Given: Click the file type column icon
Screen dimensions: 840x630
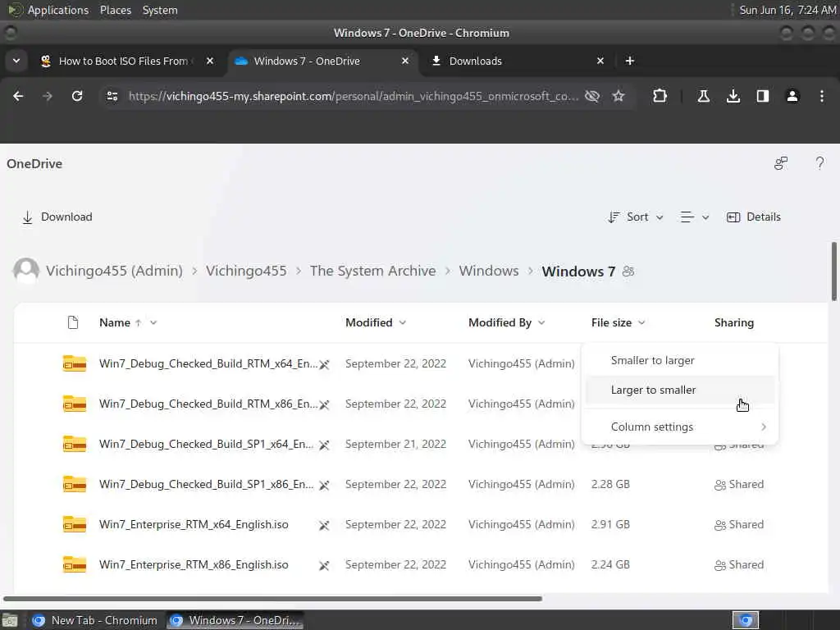Looking at the screenshot, I should pos(73,322).
